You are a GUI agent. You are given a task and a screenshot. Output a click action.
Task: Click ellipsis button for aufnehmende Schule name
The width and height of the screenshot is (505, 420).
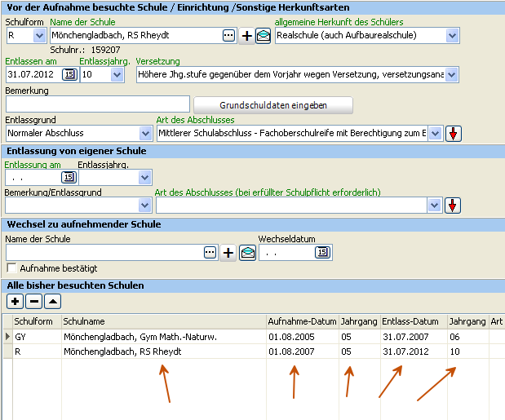210,252
